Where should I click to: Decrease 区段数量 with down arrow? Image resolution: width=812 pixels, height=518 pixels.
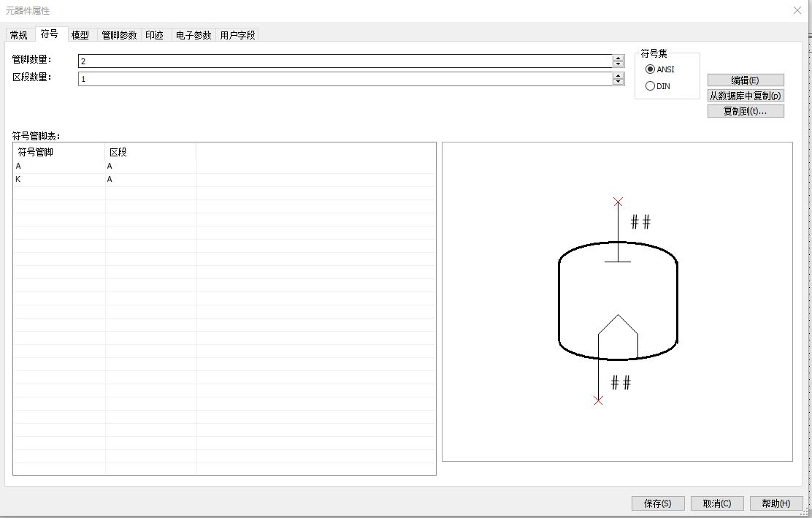click(x=618, y=82)
